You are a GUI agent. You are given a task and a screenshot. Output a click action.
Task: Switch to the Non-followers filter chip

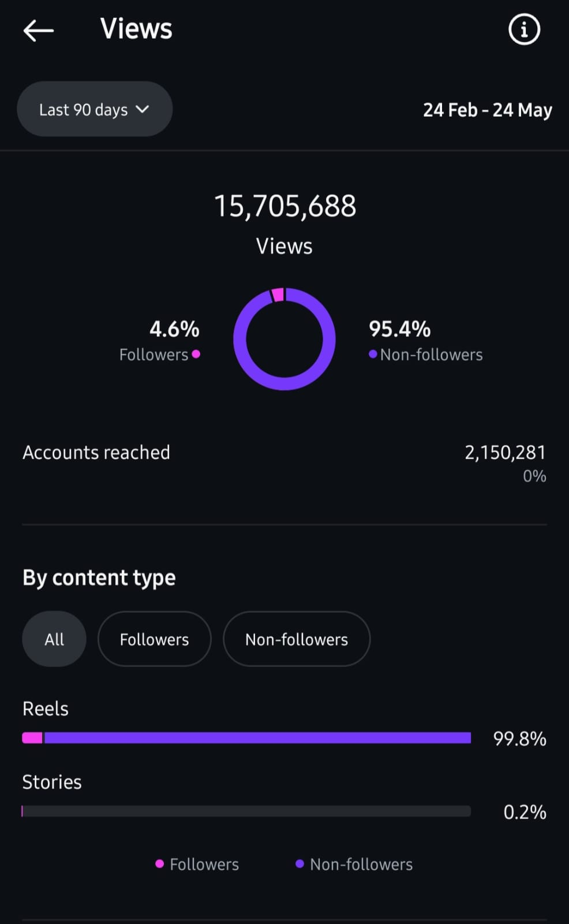point(297,639)
